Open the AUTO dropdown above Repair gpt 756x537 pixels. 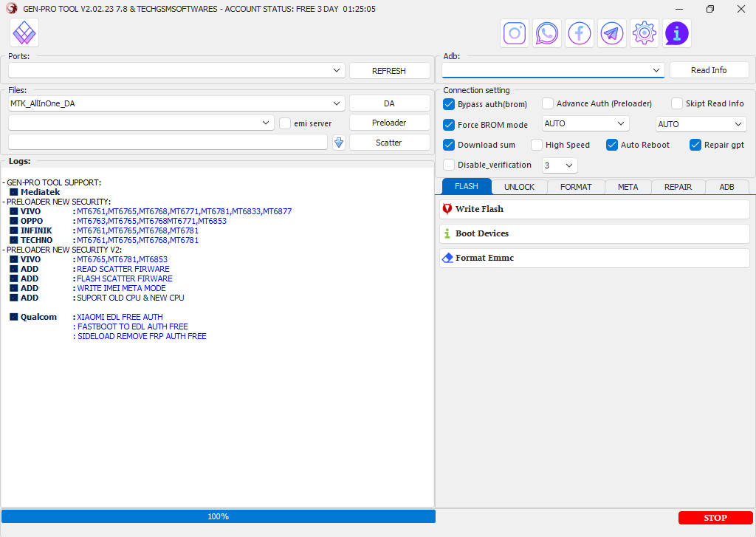point(701,124)
